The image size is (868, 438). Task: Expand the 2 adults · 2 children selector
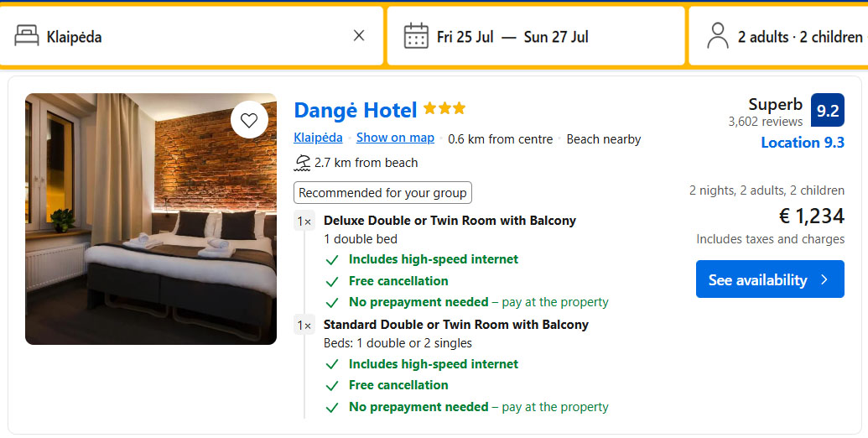(x=799, y=37)
